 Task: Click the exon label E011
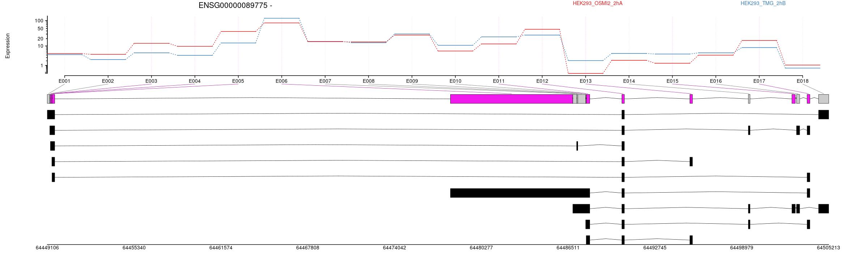click(x=499, y=81)
